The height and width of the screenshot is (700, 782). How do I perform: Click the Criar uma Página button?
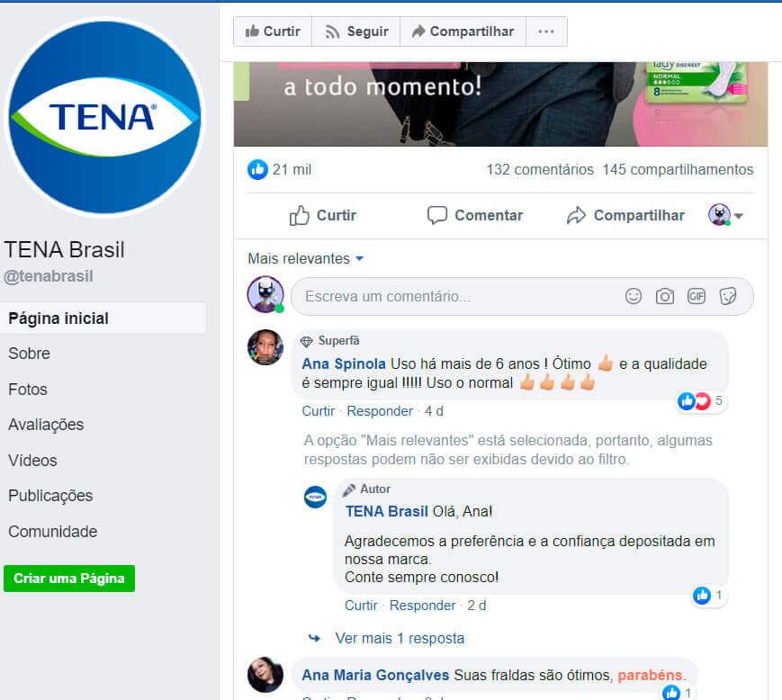pos(69,579)
